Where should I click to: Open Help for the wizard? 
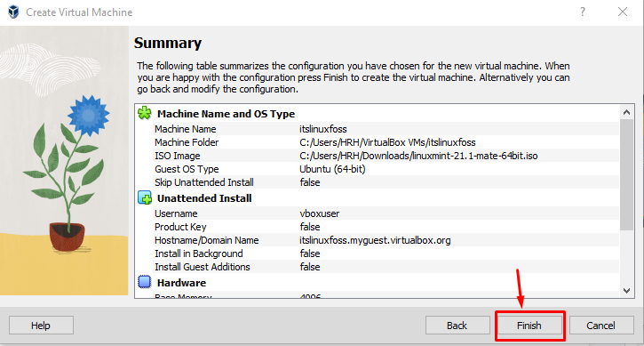(x=41, y=326)
